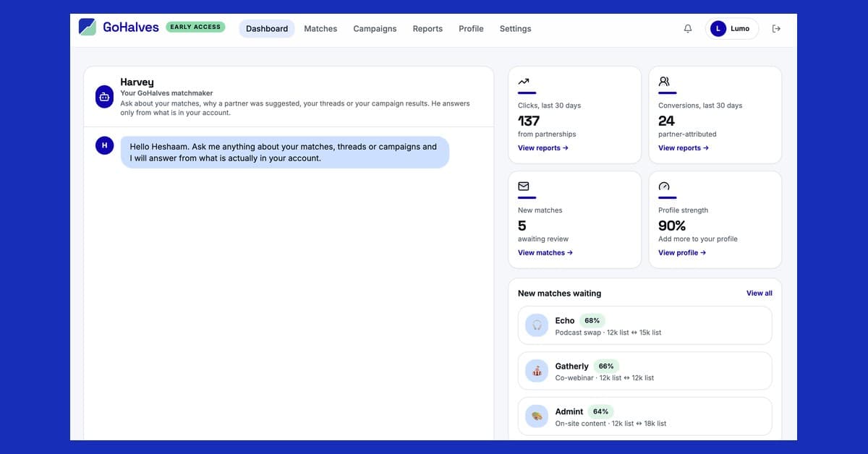868x454 pixels.
Task: Open the Gatherly match card
Action: [x=645, y=372]
